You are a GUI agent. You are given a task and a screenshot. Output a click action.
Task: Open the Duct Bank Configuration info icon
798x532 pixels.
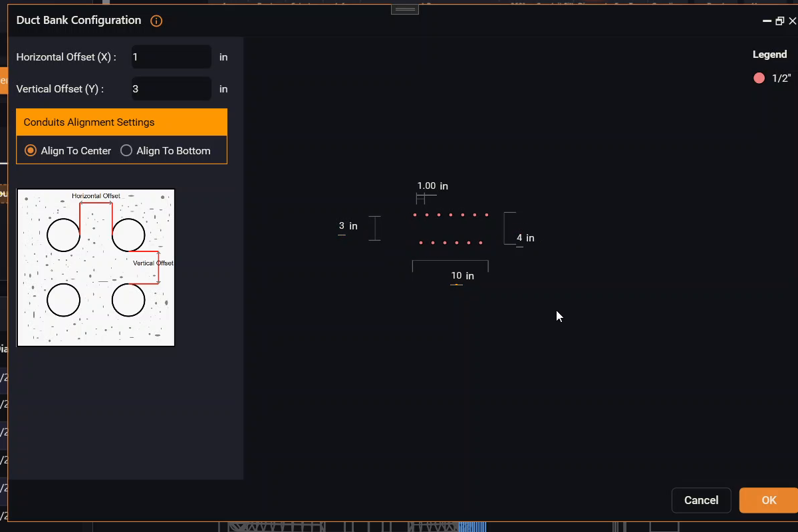pos(156,21)
